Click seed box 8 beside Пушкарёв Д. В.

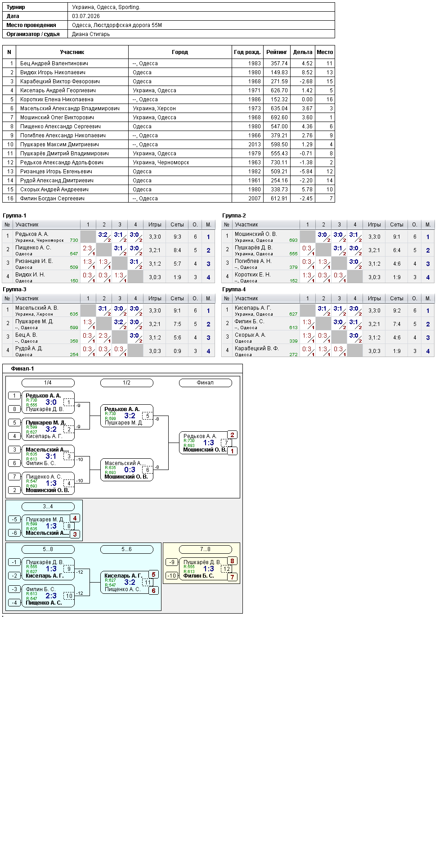[x=14, y=409]
